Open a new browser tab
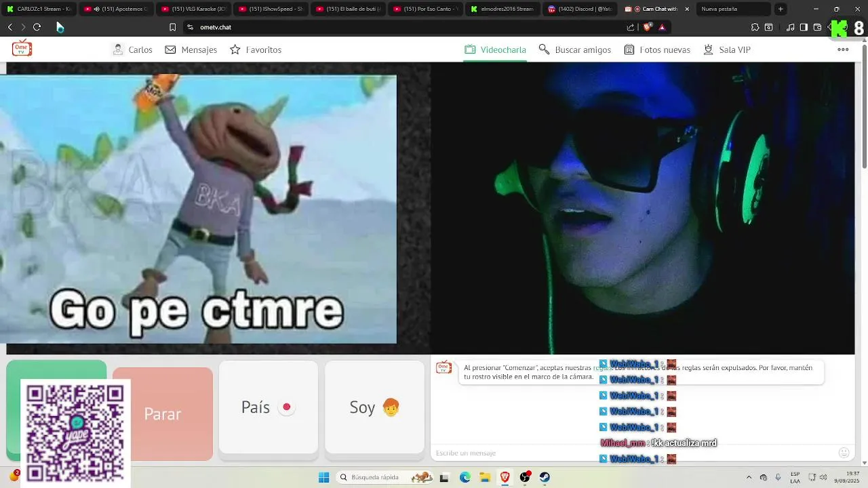 click(781, 9)
